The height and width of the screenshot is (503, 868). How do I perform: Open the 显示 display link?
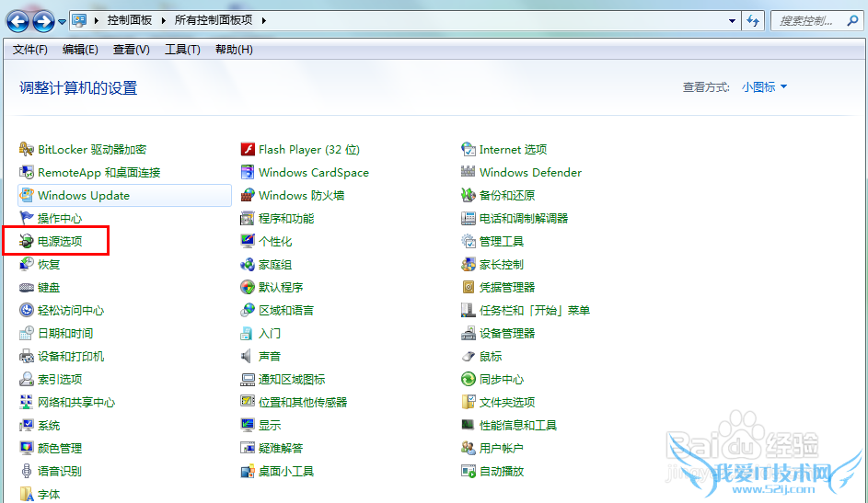click(x=270, y=426)
